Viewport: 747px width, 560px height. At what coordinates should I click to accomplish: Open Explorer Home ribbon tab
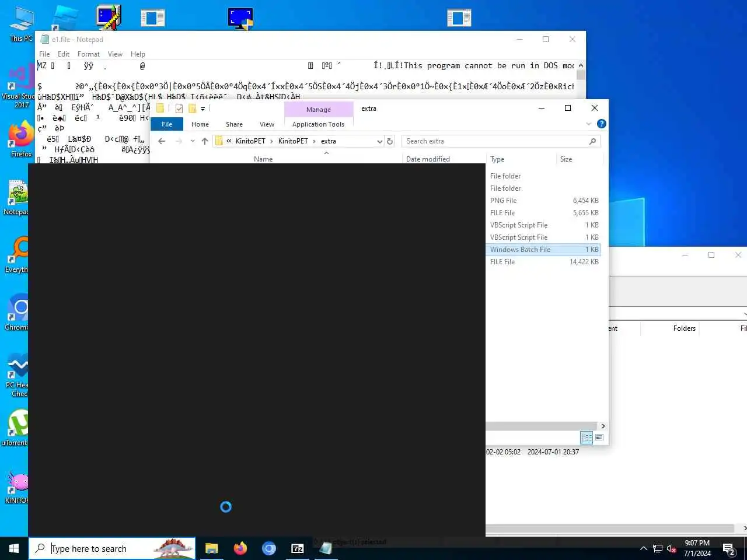click(x=200, y=124)
